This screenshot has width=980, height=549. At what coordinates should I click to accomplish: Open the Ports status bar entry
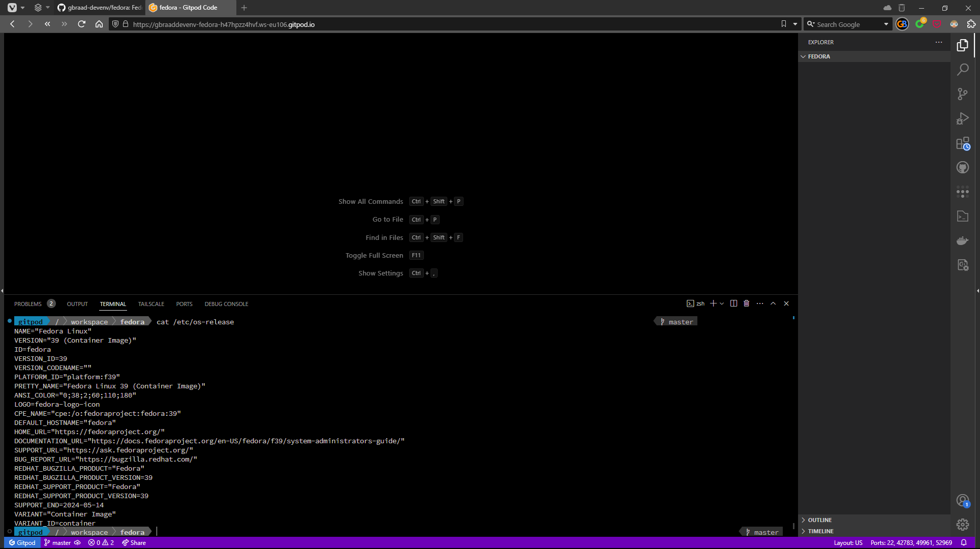point(911,543)
